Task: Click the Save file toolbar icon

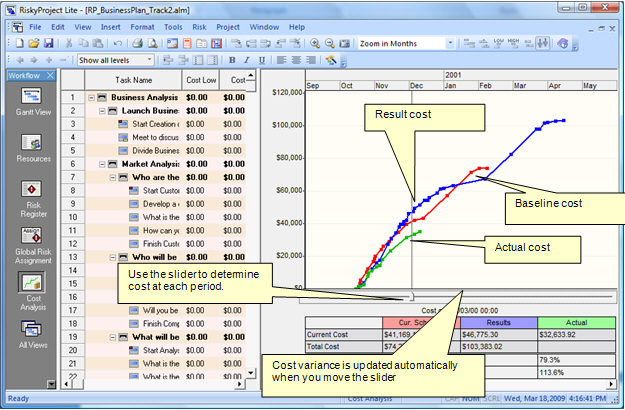Action: click(x=49, y=44)
